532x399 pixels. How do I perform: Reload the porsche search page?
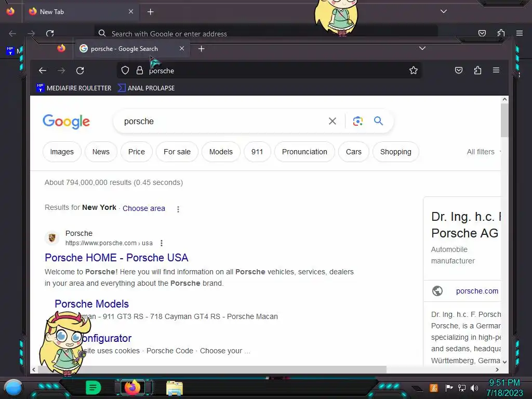pyautogui.click(x=80, y=71)
